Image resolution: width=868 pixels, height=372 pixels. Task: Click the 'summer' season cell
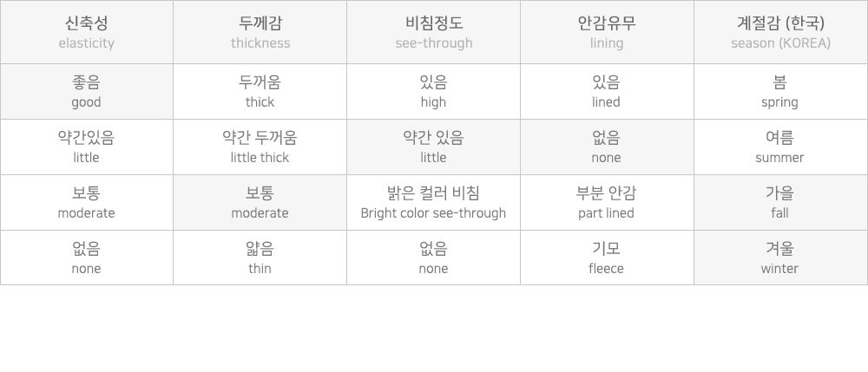click(x=780, y=147)
